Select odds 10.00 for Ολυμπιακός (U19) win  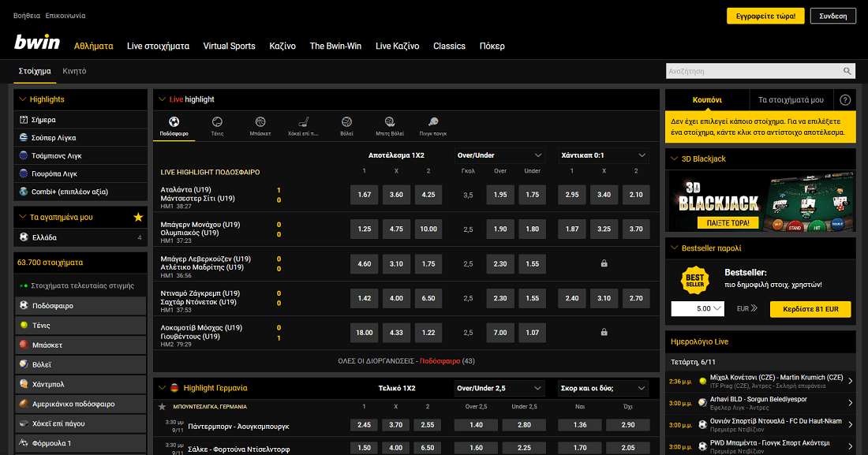tap(428, 229)
